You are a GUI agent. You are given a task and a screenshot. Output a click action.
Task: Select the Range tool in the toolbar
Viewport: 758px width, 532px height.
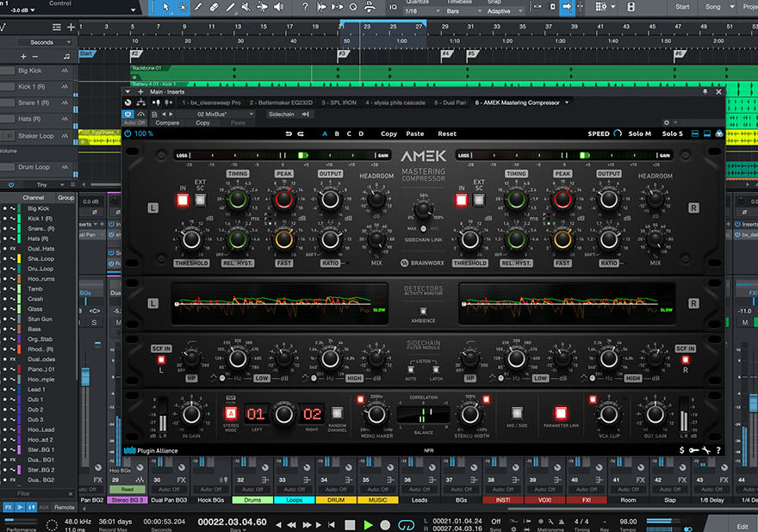pyautogui.click(x=183, y=7)
